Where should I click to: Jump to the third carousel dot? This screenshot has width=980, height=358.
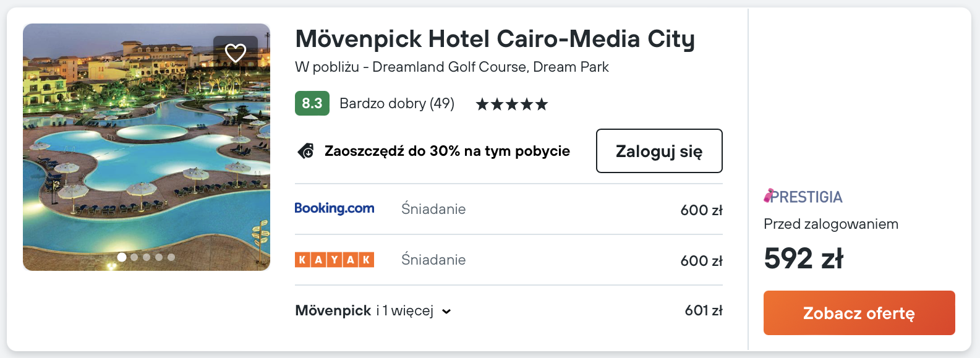pos(147,257)
